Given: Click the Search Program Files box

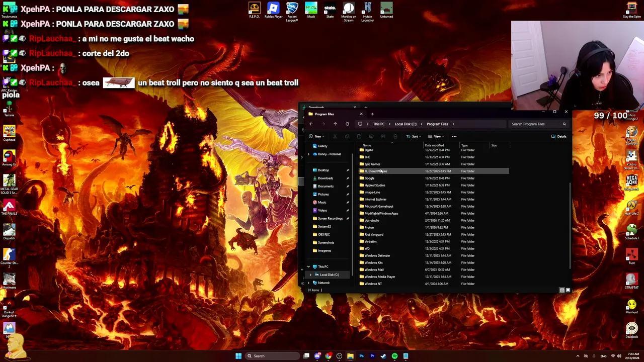Looking at the screenshot, I should click(x=539, y=124).
